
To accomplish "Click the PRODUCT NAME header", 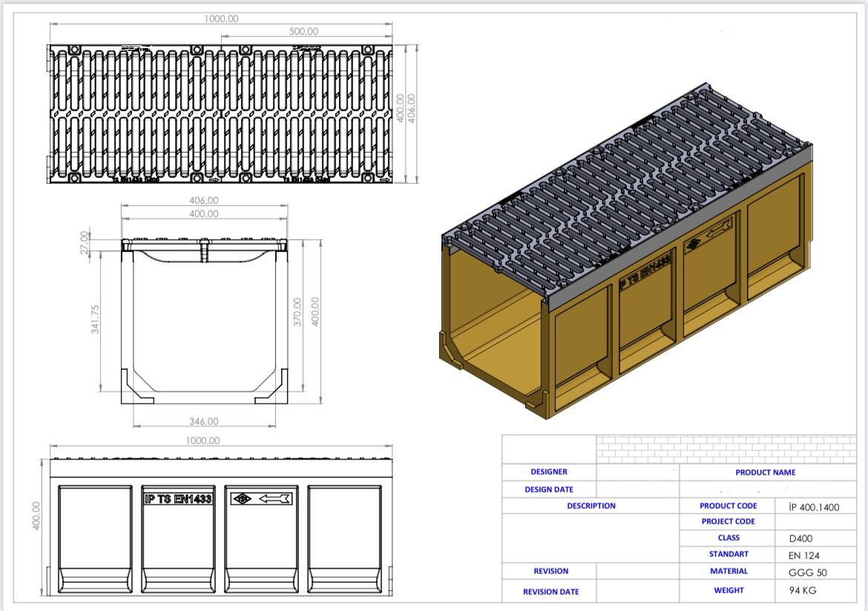I will (x=765, y=472).
